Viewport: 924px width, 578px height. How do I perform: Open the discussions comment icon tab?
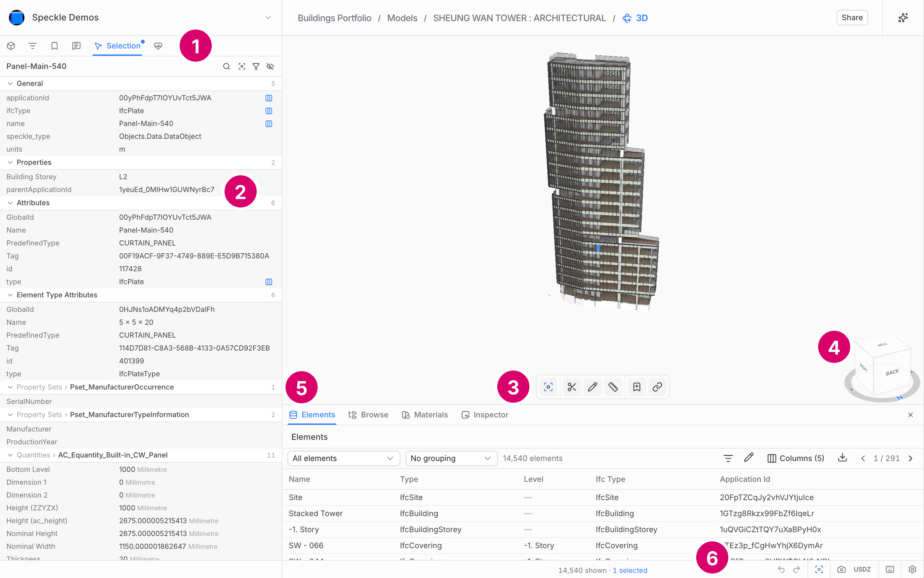pos(76,46)
